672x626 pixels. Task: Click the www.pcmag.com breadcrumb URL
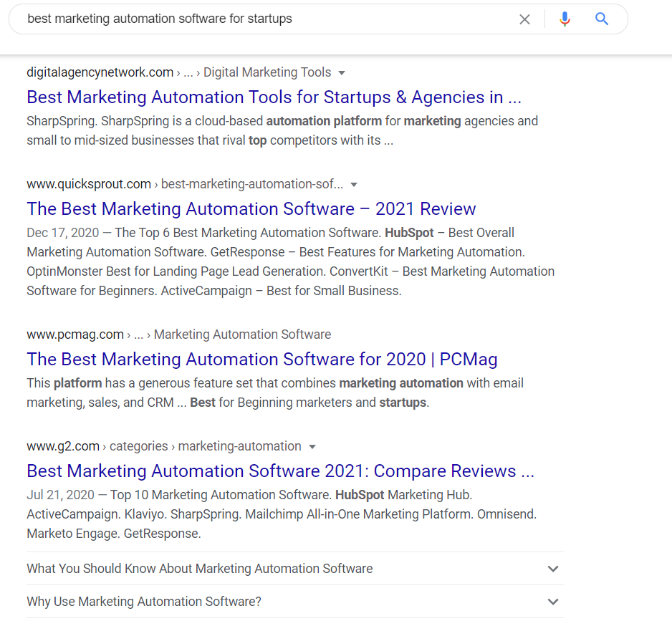pyautogui.click(x=75, y=334)
